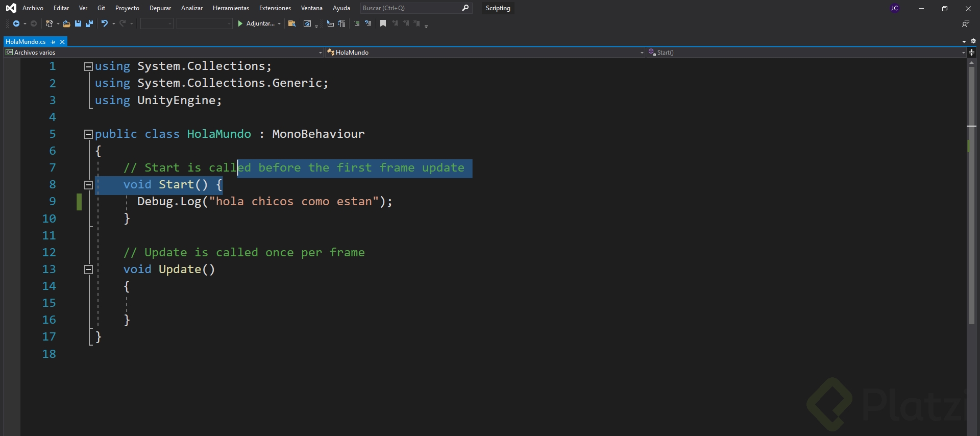
Task: Open the new project dropdown arrow
Action: point(58,24)
